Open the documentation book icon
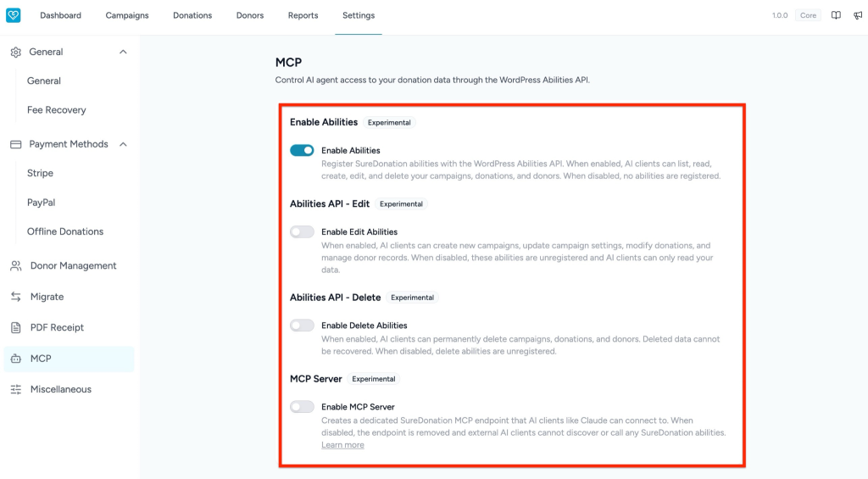The image size is (868, 479). pyautogui.click(x=836, y=15)
